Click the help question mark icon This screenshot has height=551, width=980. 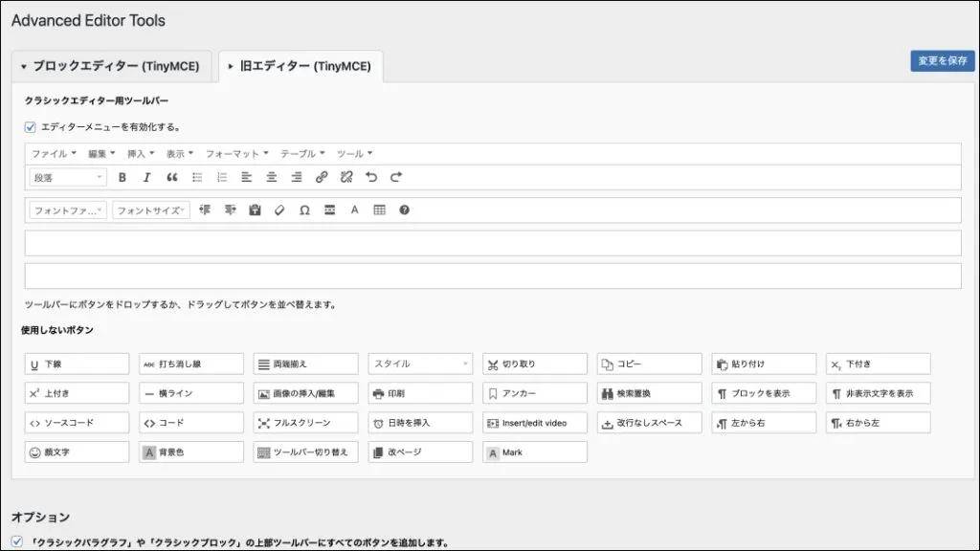pyautogui.click(x=405, y=209)
